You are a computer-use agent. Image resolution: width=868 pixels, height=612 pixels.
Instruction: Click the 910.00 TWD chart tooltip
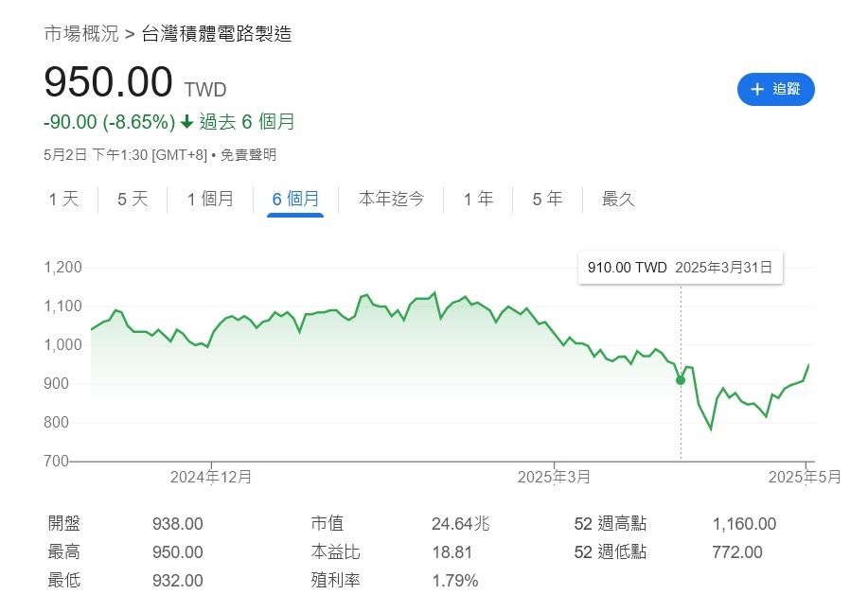click(x=681, y=268)
